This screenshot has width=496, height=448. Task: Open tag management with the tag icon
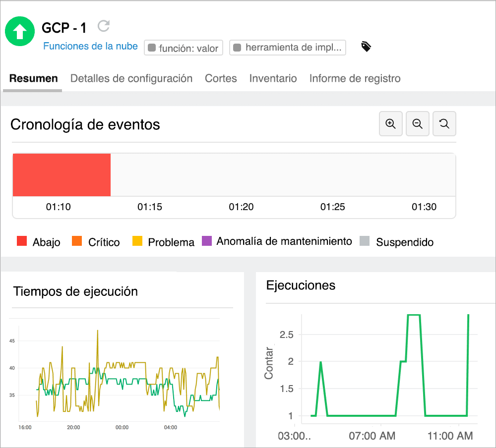click(366, 46)
